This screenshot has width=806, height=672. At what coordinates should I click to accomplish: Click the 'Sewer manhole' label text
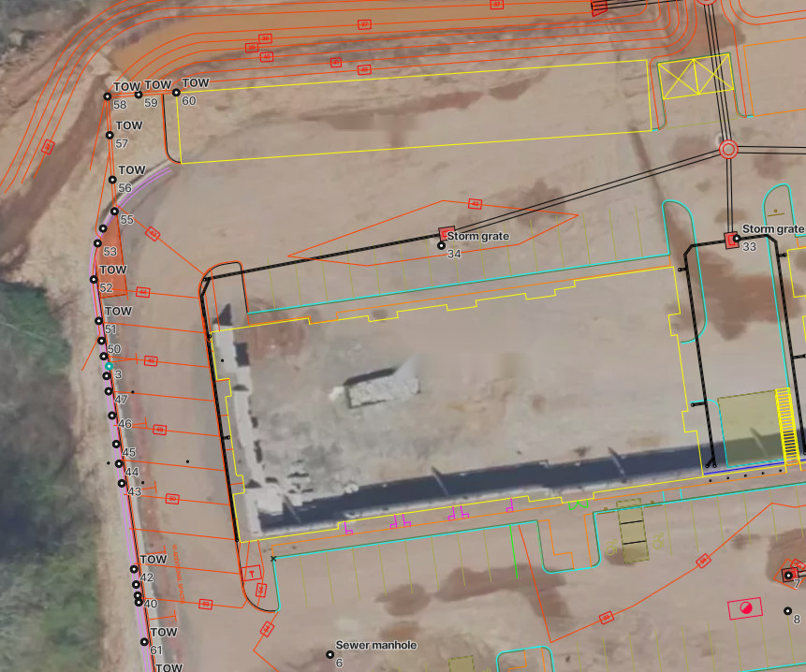pyautogui.click(x=376, y=645)
